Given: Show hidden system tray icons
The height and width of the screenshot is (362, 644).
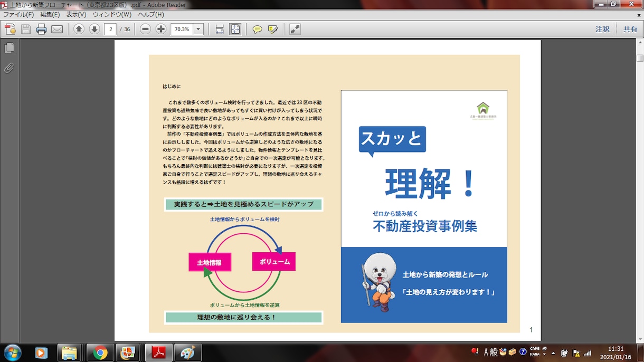Looking at the screenshot, I should 553,353.
